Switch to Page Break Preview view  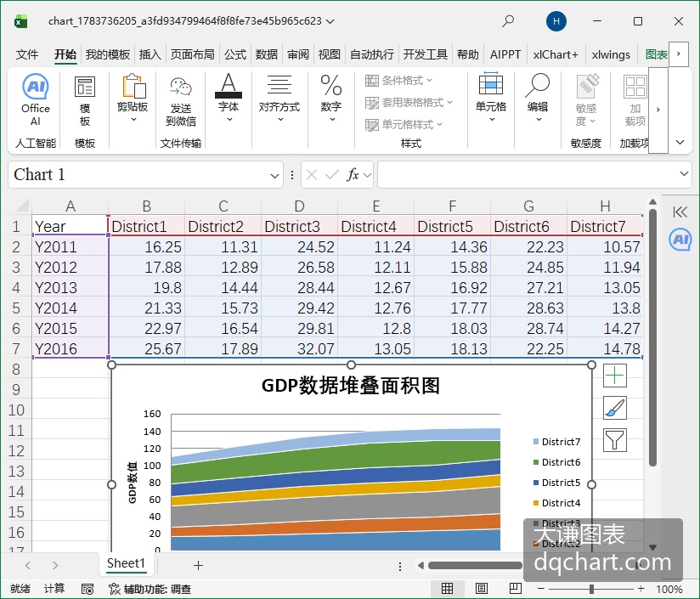(x=515, y=588)
